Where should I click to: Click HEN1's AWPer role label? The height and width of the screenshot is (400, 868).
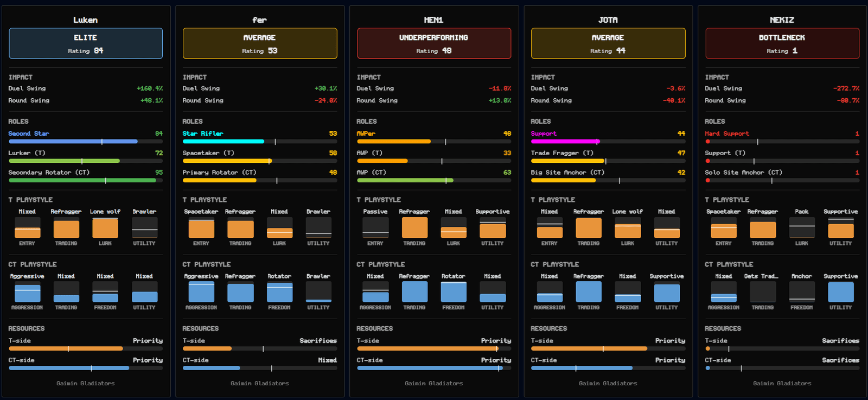pos(366,134)
